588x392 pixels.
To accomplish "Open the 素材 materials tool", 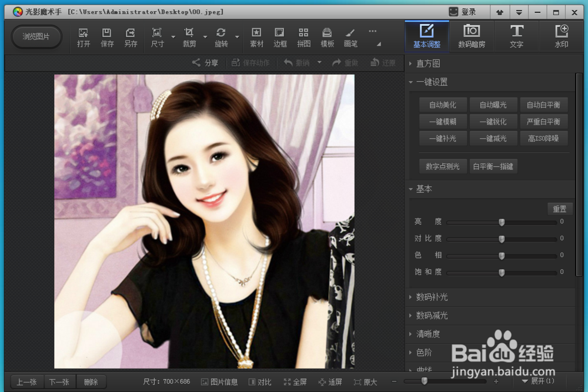I will click(x=256, y=38).
